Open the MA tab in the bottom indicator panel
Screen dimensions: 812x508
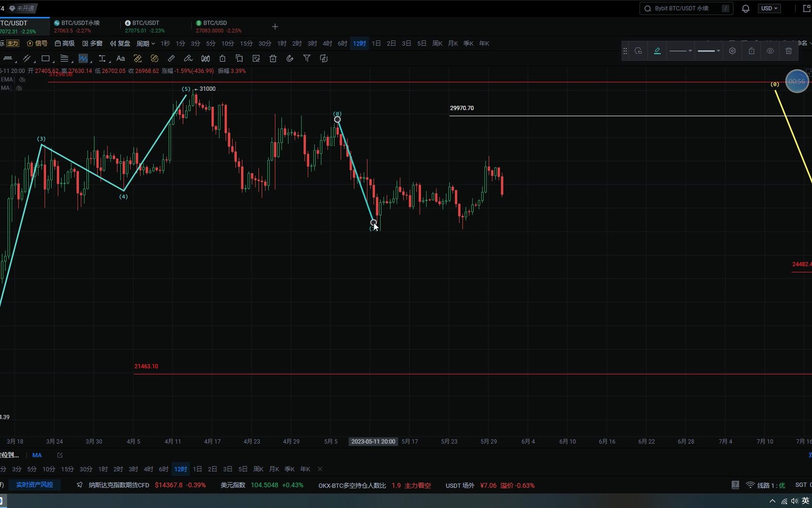pyautogui.click(x=37, y=455)
